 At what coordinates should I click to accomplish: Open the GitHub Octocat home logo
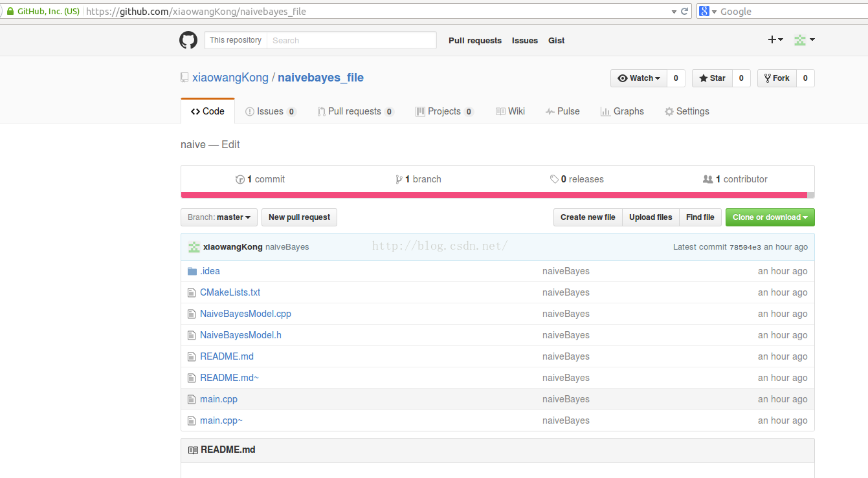[188, 40]
